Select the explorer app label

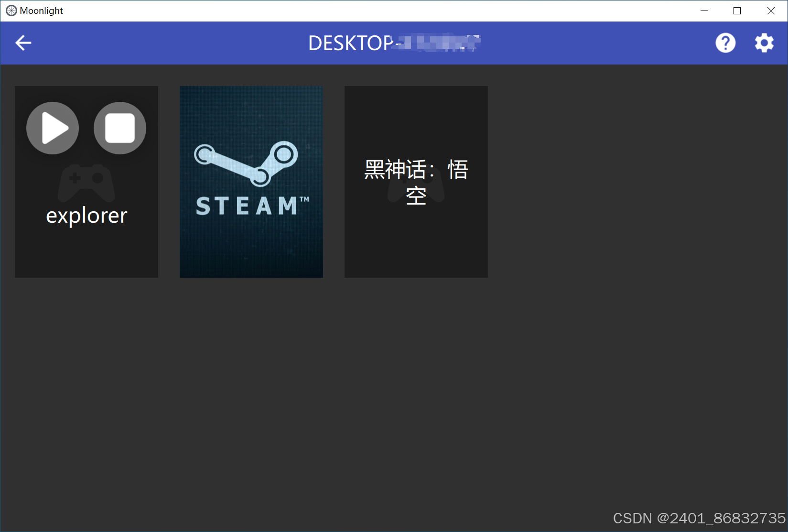click(86, 216)
